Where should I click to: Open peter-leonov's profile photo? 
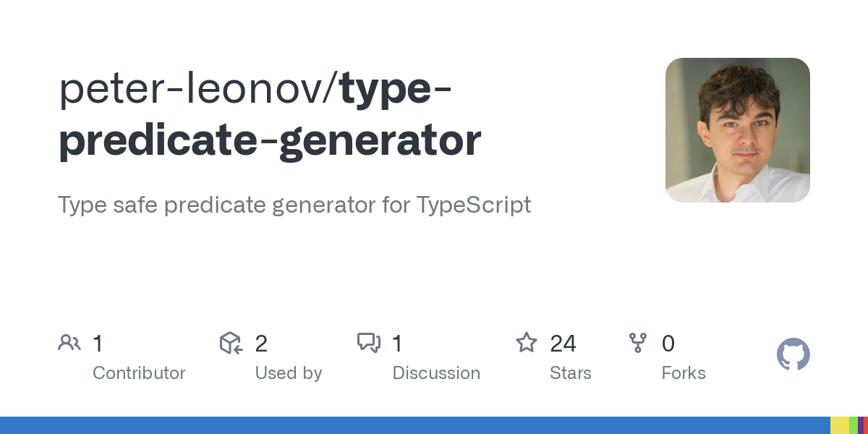(738, 130)
